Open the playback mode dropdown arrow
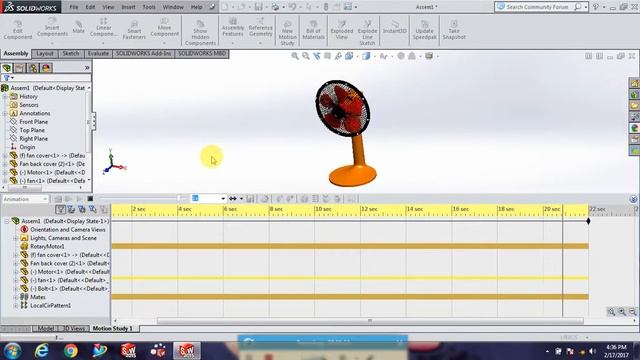Screen dimensions: 640x360 pyautogui.click(x=241, y=199)
